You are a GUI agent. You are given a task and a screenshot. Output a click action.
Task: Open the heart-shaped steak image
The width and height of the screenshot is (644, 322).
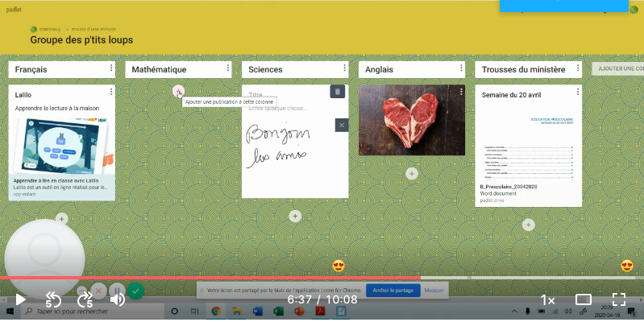[x=412, y=120]
